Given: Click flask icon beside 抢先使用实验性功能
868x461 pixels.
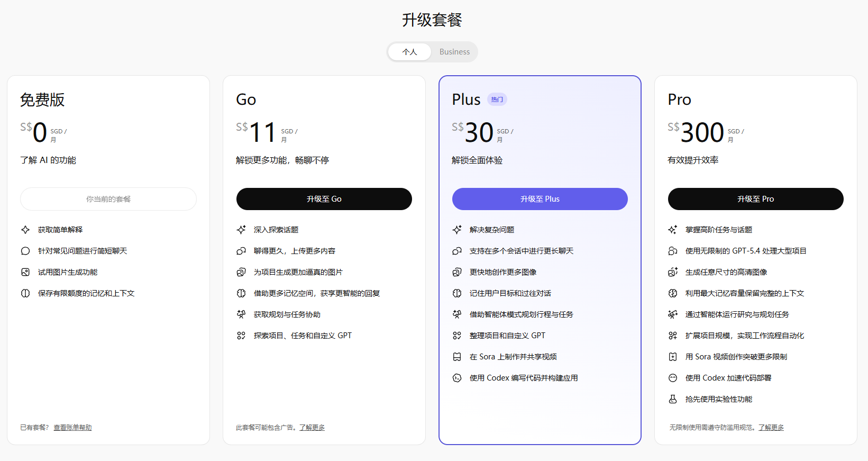Looking at the screenshot, I should pyautogui.click(x=673, y=399).
